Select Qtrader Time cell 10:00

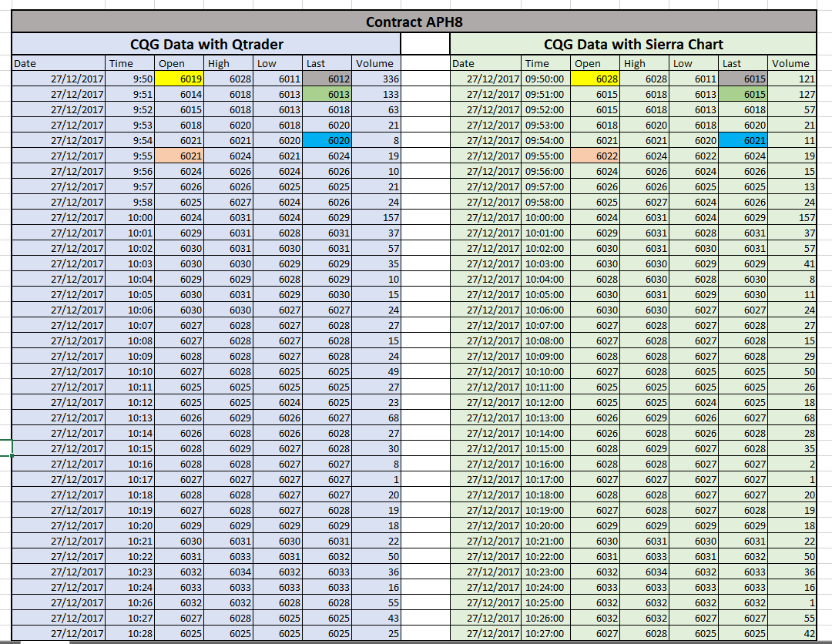[x=130, y=217]
